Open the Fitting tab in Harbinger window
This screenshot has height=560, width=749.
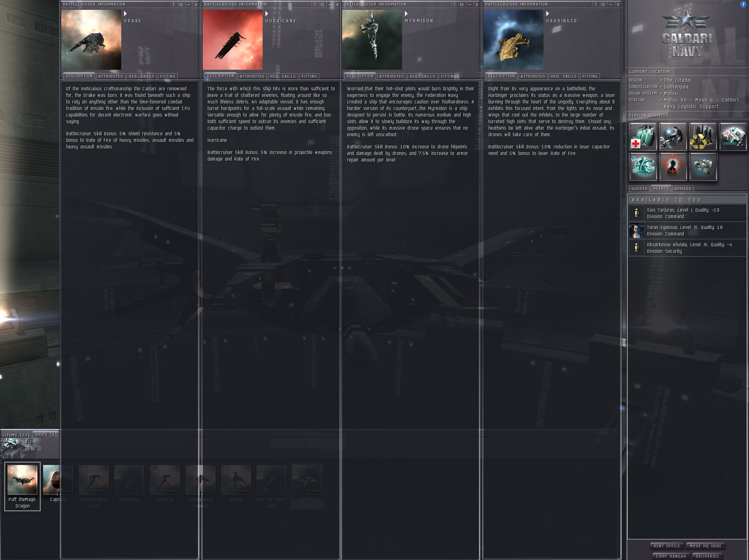point(590,76)
